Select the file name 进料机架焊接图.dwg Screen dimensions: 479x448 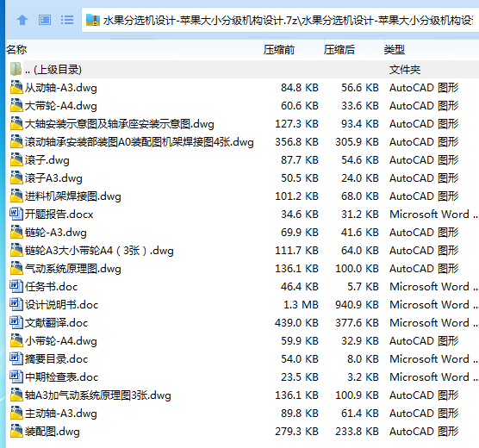tap(73, 196)
